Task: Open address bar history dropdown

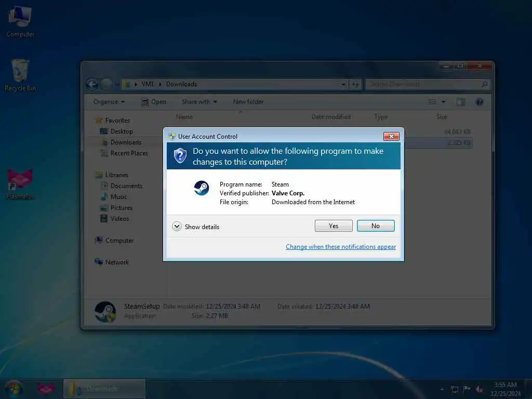Action: pos(343,84)
